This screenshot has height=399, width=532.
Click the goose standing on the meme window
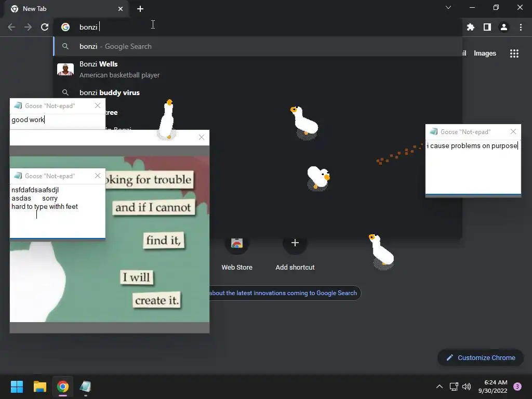pyautogui.click(x=167, y=119)
